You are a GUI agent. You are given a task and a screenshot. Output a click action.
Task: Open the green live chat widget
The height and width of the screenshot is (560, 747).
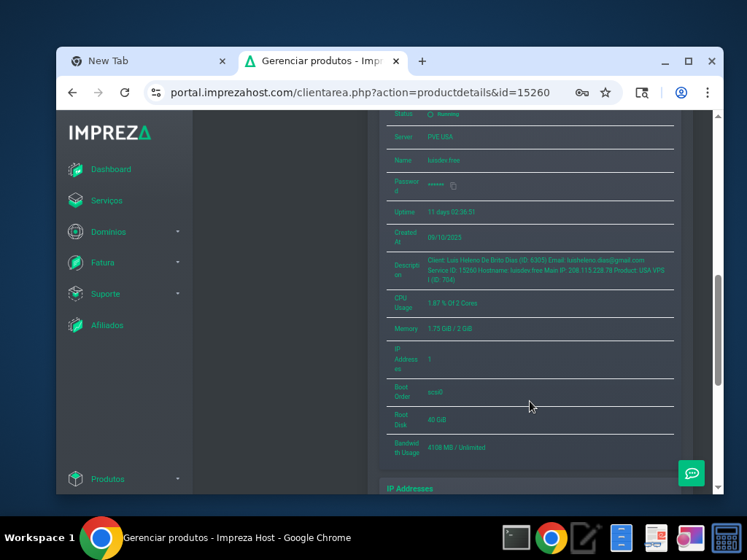coord(692,473)
